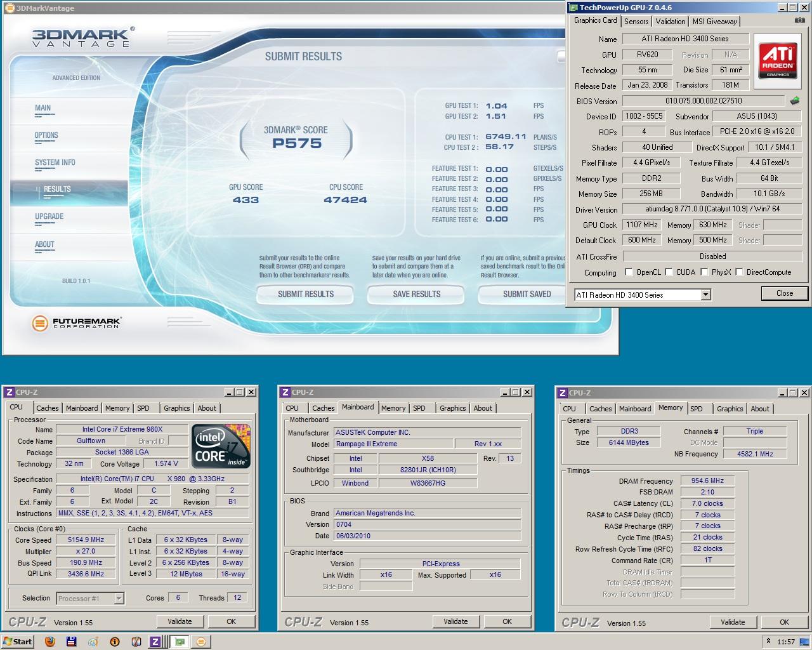Open OPTIONS in the 3DMark sidebar
The image size is (812, 650).
pos(46,135)
